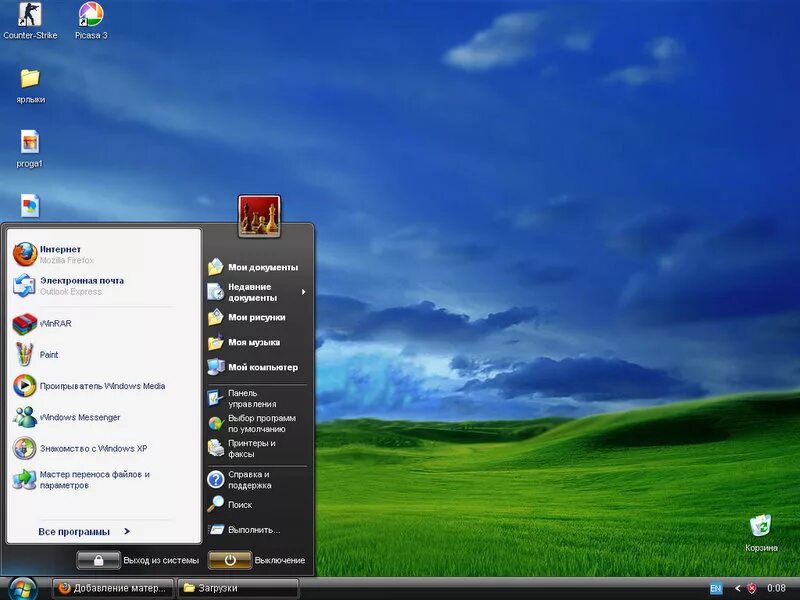Open default programs chooser icon
The height and width of the screenshot is (600, 800).
click(x=215, y=423)
